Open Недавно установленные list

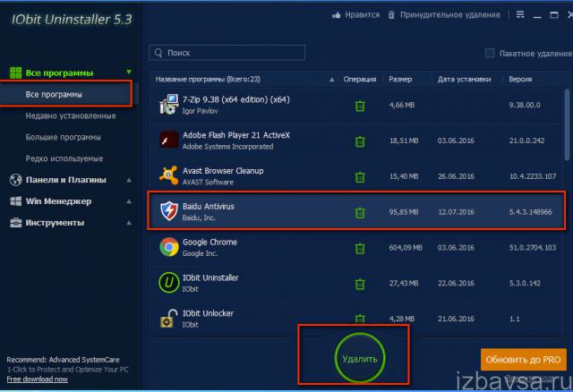click(x=71, y=115)
